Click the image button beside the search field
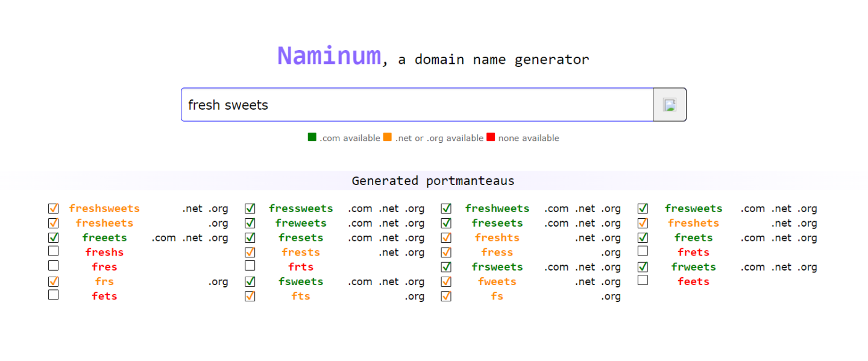Image resolution: width=868 pixels, height=361 pixels. pos(669,104)
